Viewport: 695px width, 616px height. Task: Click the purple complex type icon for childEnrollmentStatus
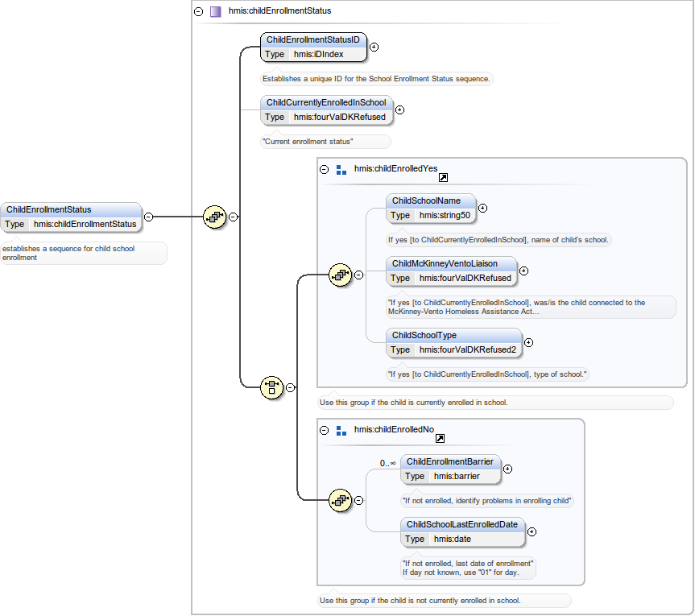215,11
